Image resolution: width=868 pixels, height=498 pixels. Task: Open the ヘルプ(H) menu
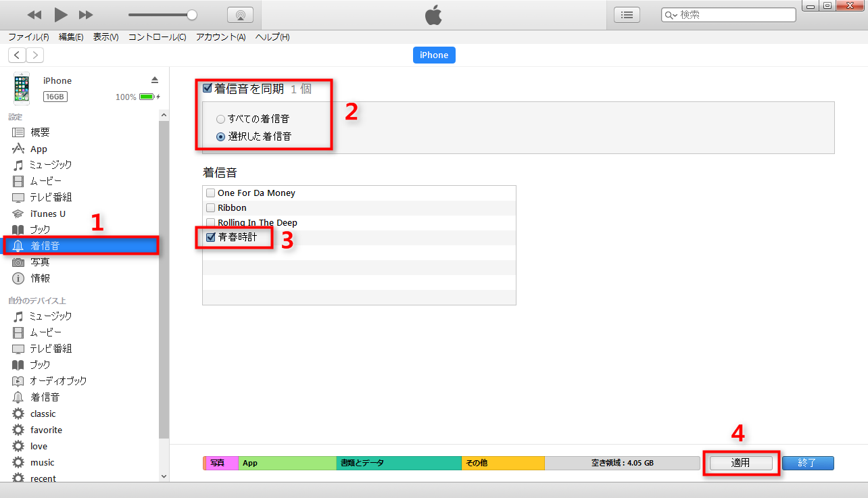coord(272,37)
